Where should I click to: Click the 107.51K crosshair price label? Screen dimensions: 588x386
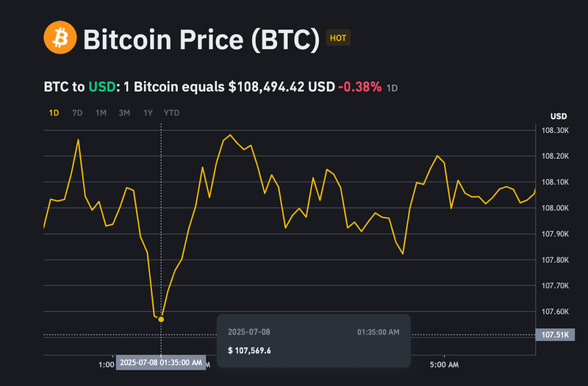[x=553, y=335]
